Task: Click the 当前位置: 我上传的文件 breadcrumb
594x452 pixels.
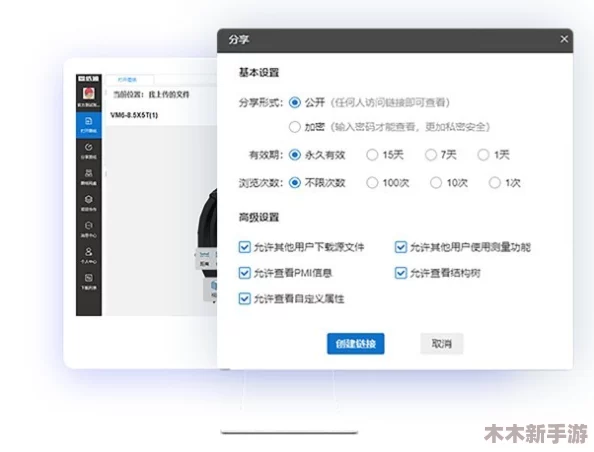Action: pos(151,94)
